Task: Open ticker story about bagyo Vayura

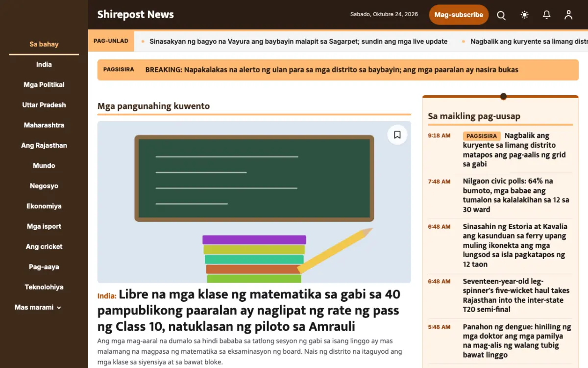Action: (298, 41)
